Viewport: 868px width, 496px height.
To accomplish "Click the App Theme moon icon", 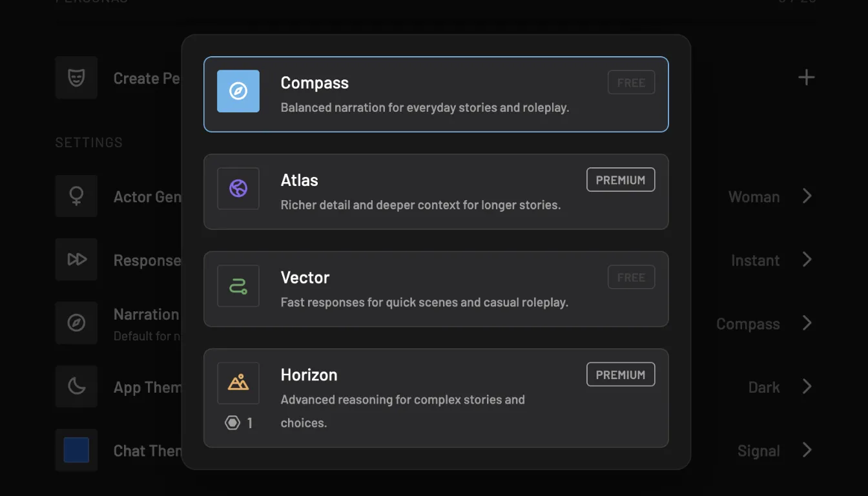I will click(76, 386).
